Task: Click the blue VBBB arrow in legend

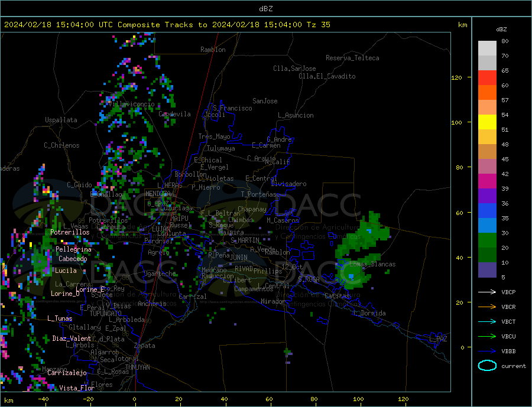Action: 487,351
